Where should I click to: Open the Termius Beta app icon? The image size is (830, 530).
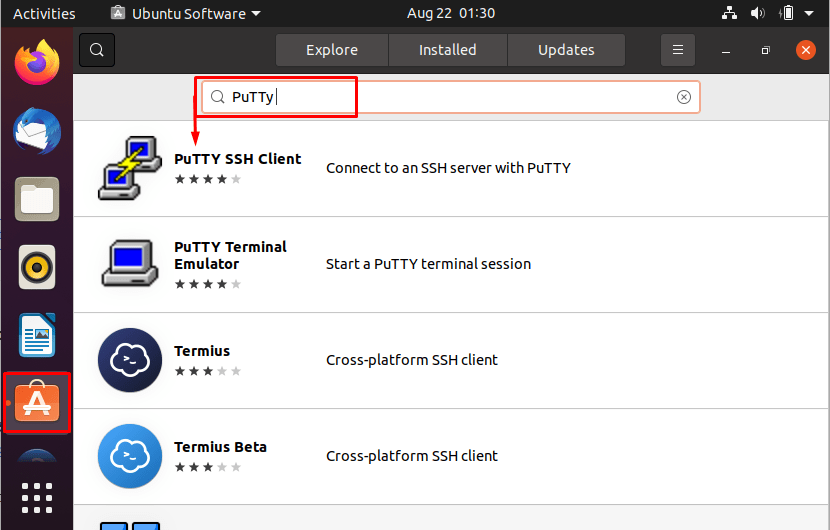pos(130,456)
